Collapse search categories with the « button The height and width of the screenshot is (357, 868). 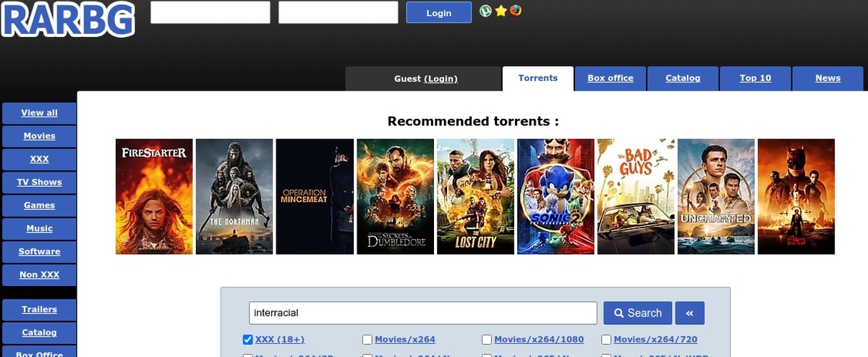(x=689, y=313)
